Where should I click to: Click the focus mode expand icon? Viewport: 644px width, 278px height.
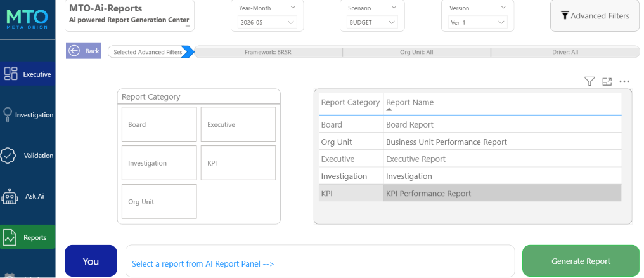click(607, 81)
